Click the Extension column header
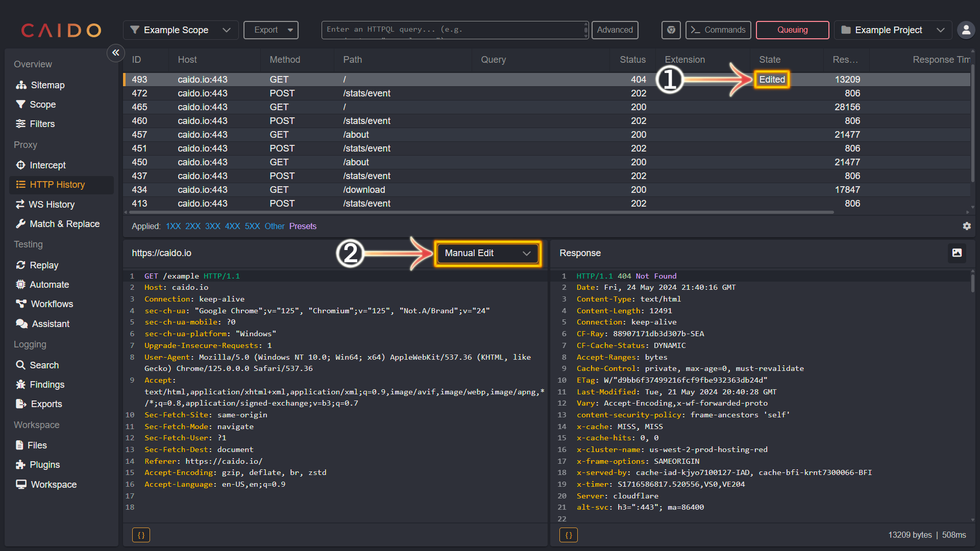Image resolution: width=980 pixels, height=551 pixels. point(684,60)
